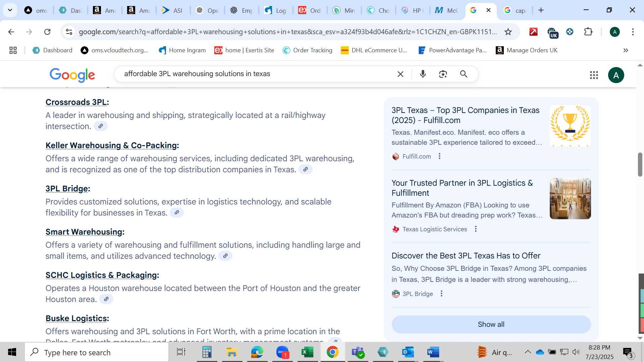The height and width of the screenshot is (362, 644).
Task: Open more options for Texas Logistic Services result
Action: pos(476,229)
